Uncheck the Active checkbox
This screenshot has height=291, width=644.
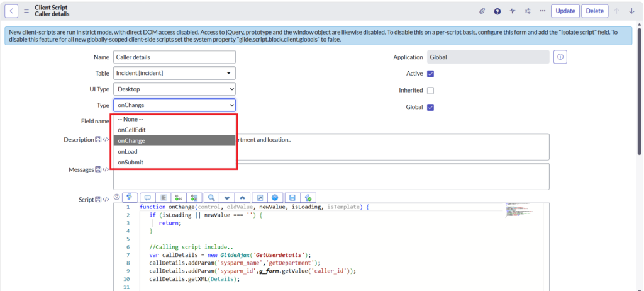[431, 74]
